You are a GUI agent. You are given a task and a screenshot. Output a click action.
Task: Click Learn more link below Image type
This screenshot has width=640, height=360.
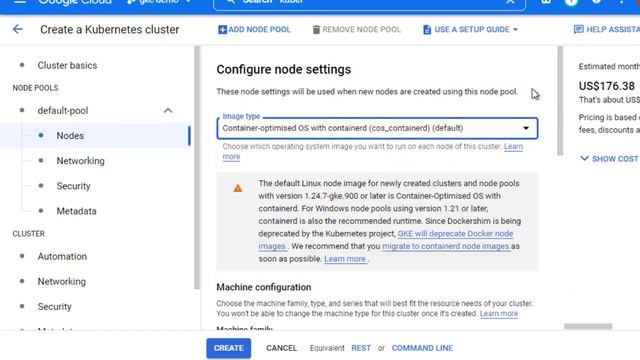(513, 146)
